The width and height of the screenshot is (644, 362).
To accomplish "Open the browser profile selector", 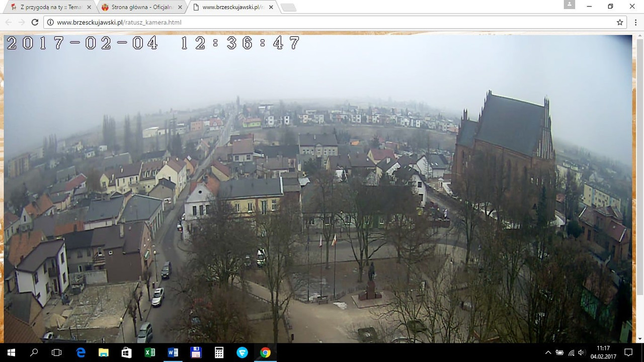I will tap(569, 5).
